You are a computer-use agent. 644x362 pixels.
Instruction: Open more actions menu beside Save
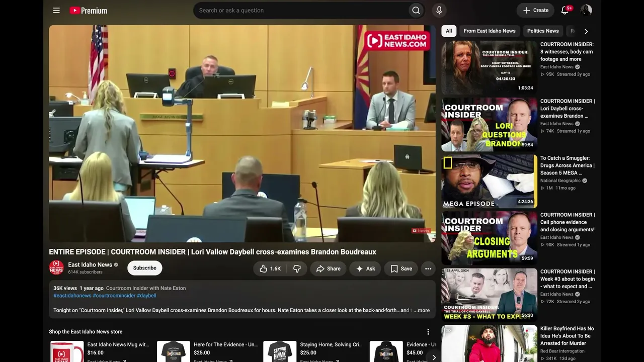428,268
